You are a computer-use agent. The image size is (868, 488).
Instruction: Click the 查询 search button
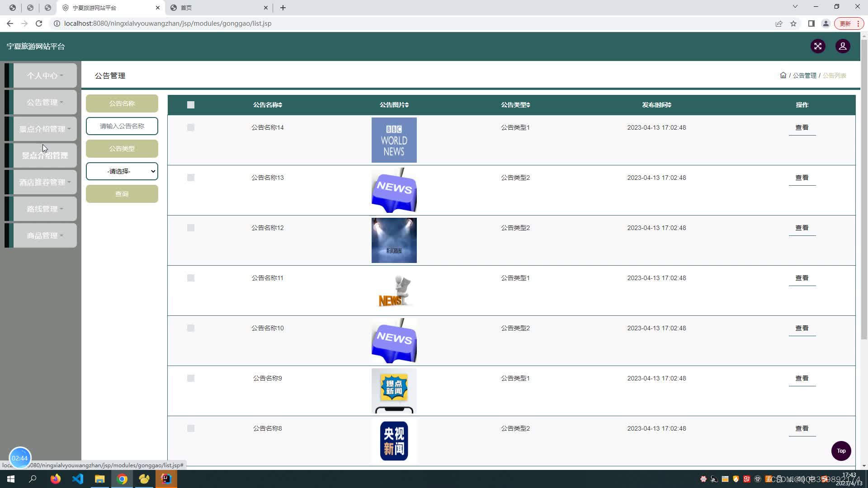click(122, 194)
